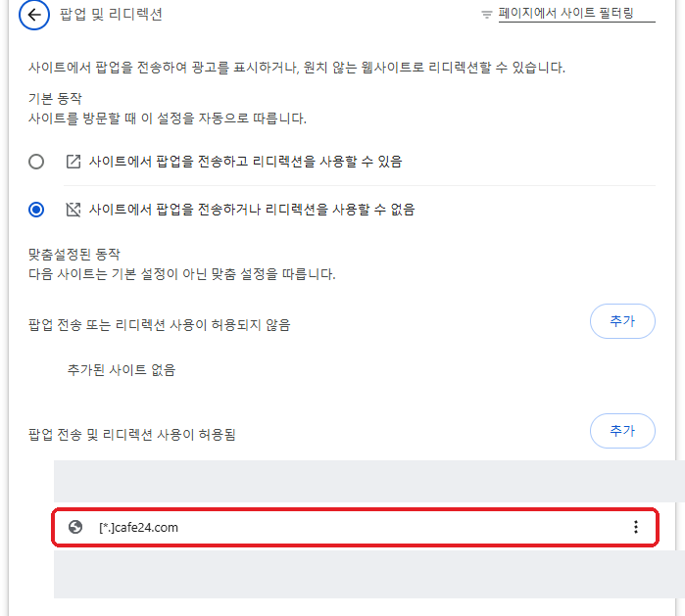
Task: Click the '팝업 및 리디렉션' page title
Action: click(111, 15)
